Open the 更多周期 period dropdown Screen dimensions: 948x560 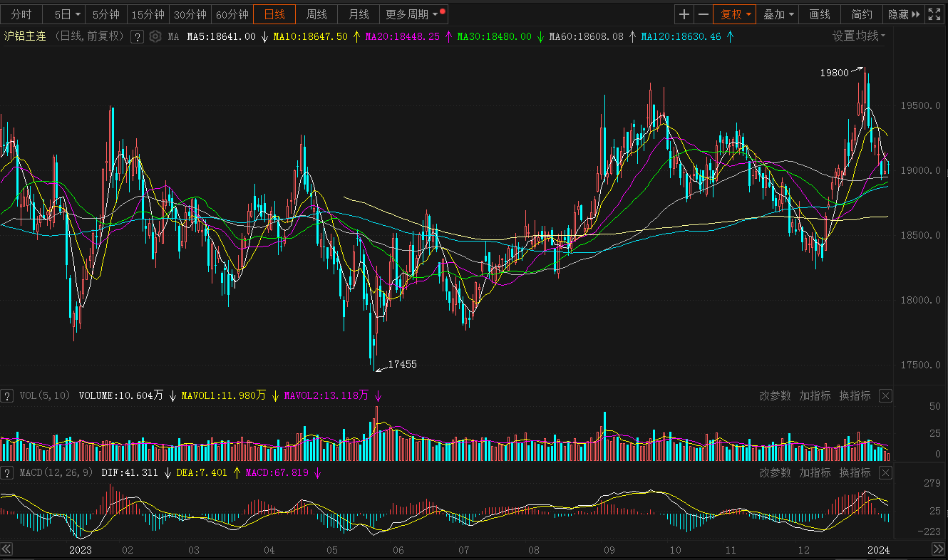pos(412,14)
